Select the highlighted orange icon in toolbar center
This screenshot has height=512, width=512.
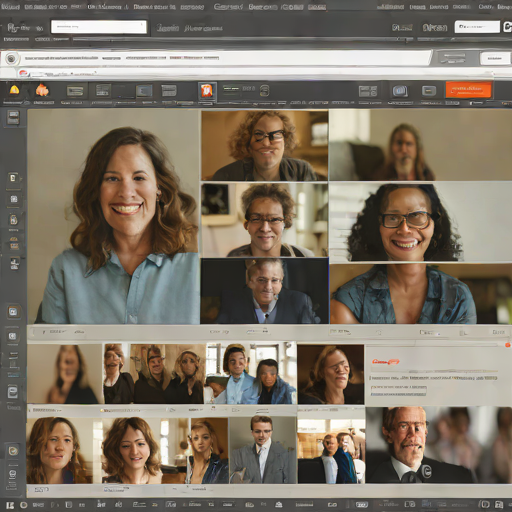pyautogui.click(x=207, y=91)
